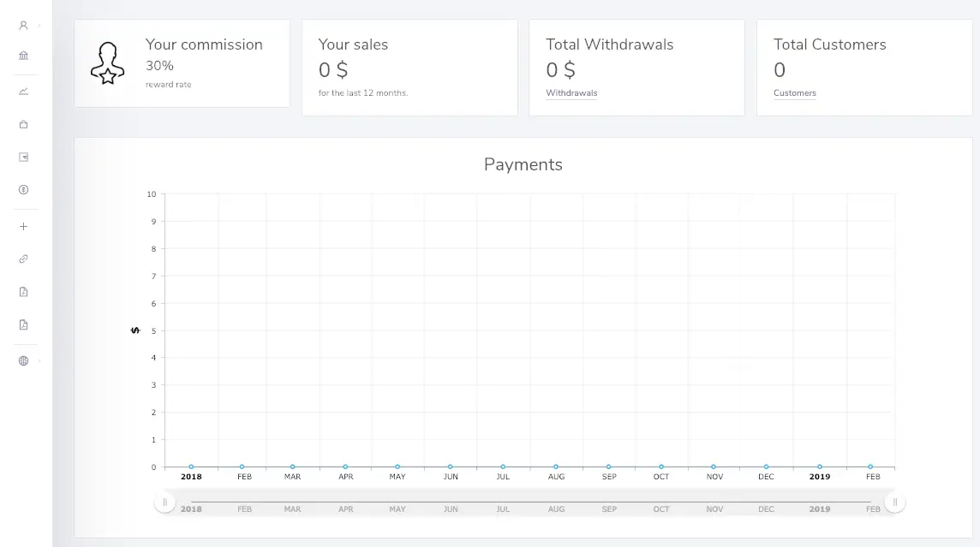Expand the arrow next to globe icon
980x547 pixels.
click(x=39, y=361)
